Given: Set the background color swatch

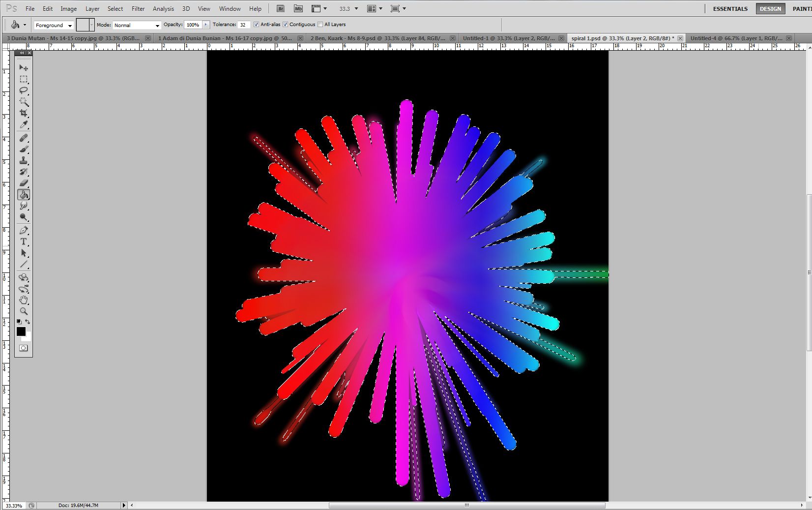Looking at the screenshot, I should click(28, 338).
